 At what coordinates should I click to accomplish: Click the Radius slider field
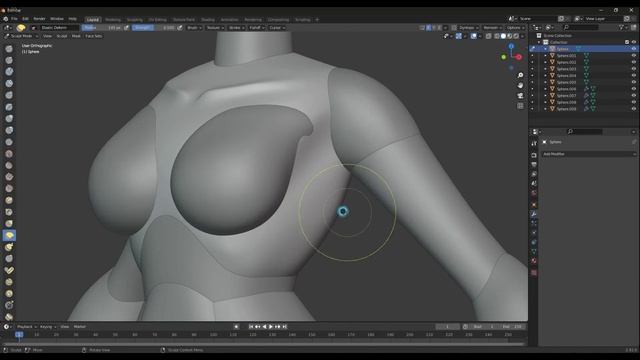click(102, 28)
